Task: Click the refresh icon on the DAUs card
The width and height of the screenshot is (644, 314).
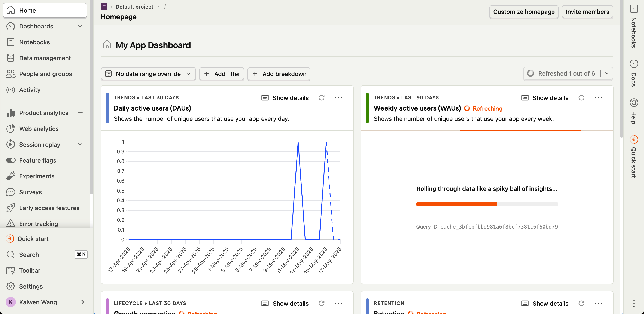Action: click(x=322, y=98)
